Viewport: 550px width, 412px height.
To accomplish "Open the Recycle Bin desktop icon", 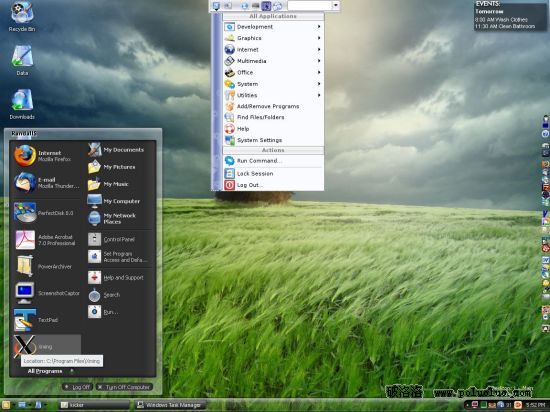I will tap(22, 16).
